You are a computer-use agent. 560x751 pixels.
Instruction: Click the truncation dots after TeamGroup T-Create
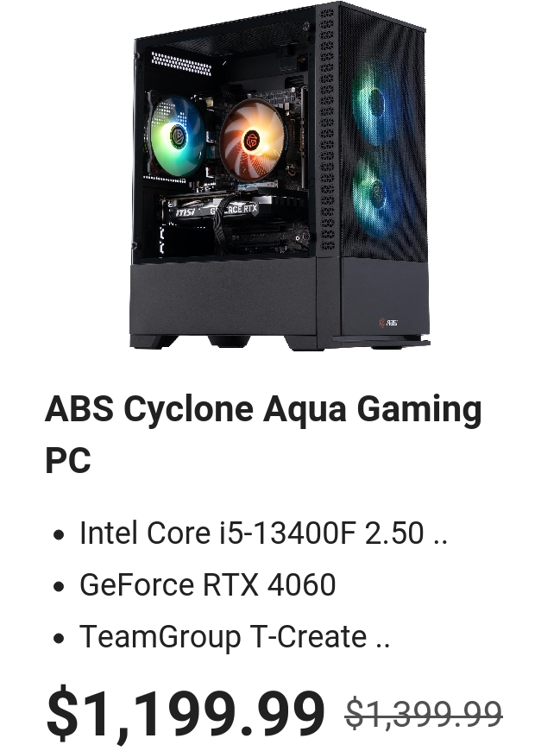coord(383,645)
